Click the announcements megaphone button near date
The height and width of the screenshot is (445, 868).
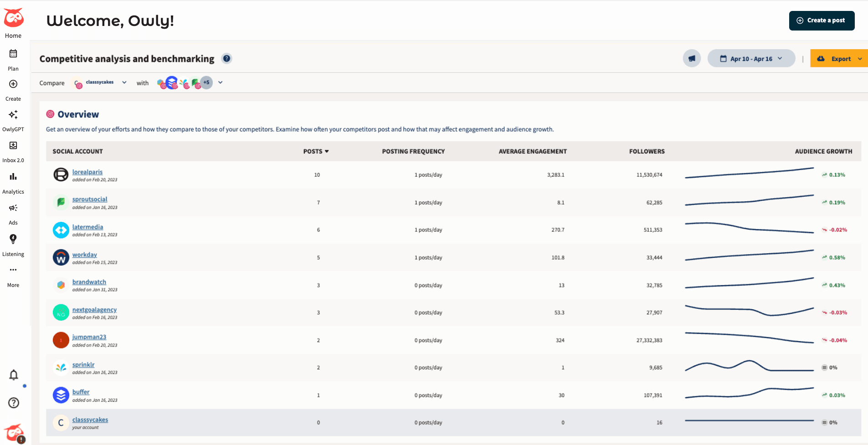[692, 58]
